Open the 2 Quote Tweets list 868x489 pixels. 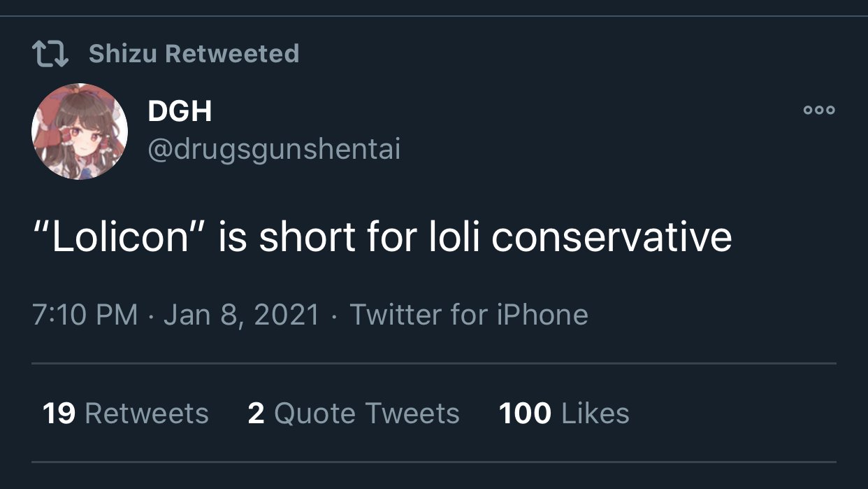tap(354, 413)
